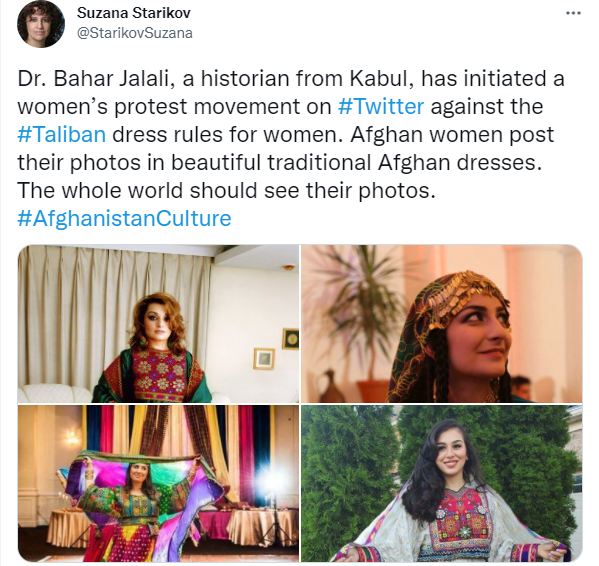Enlarge photo of woman in gold coin headpiece

point(442,324)
